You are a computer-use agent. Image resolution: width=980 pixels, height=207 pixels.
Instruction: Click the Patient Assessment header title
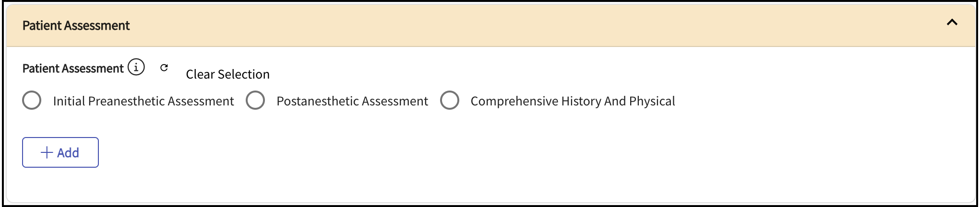point(76,25)
